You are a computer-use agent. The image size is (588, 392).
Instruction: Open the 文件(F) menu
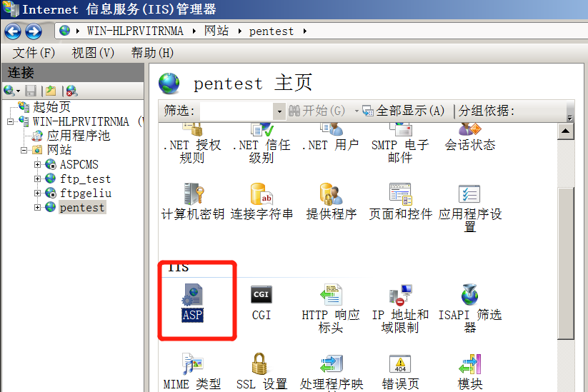coord(34,53)
